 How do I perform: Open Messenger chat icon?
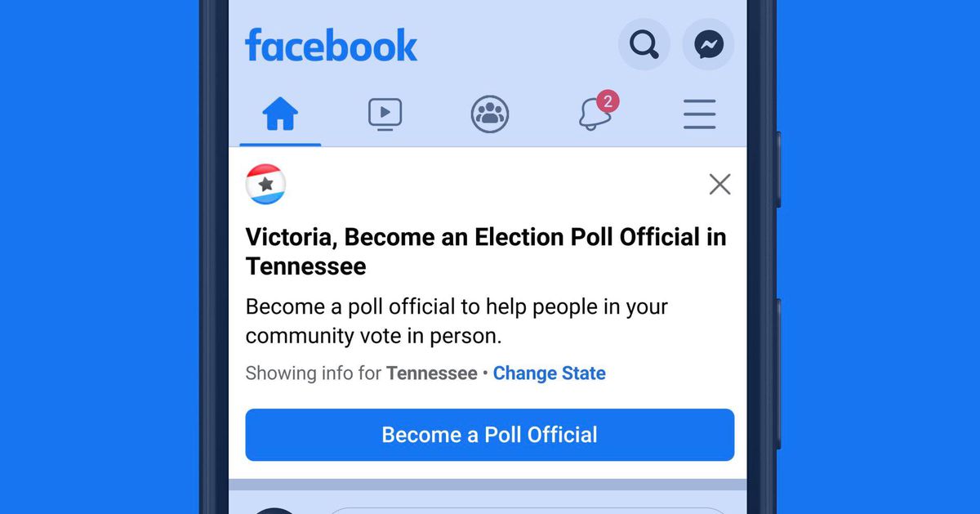pyautogui.click(x=709, y=44)
